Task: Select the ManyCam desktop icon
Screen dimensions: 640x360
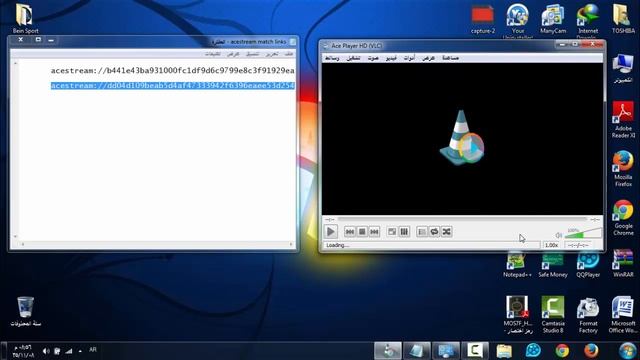Action: [x=553, y=19]
